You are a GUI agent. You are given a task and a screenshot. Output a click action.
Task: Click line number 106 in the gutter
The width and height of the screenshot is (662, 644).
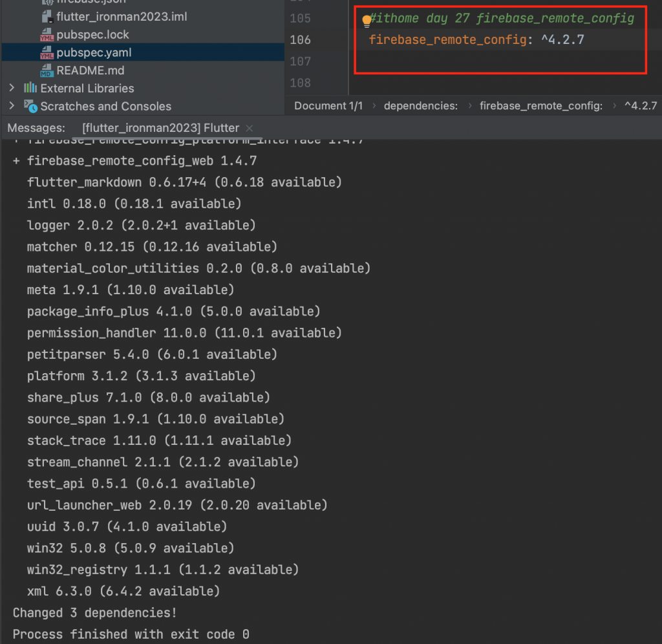[300, 39]
